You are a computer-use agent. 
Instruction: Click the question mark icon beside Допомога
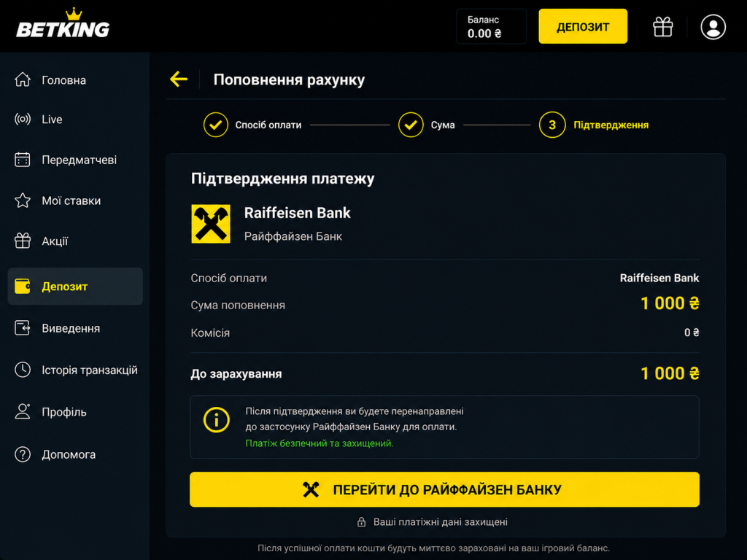point(23,454)
